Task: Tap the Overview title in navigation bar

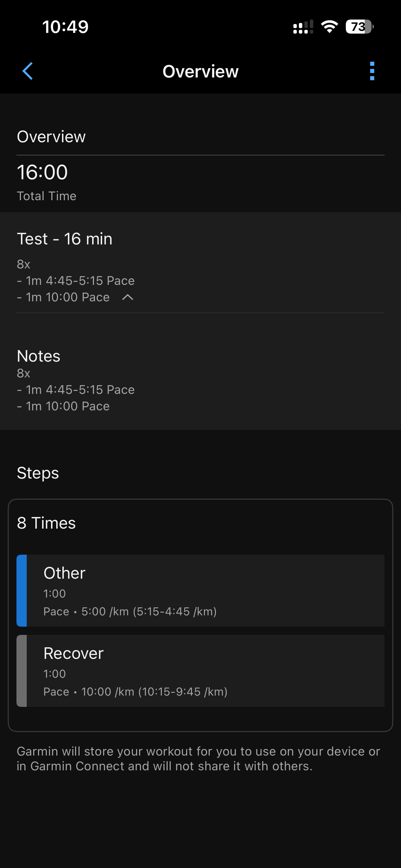Action: [200, 71]
